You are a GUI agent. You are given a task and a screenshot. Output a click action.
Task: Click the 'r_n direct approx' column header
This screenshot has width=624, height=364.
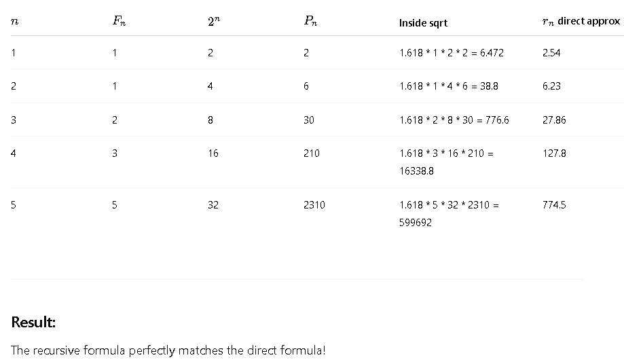click(x=581, y=21)
